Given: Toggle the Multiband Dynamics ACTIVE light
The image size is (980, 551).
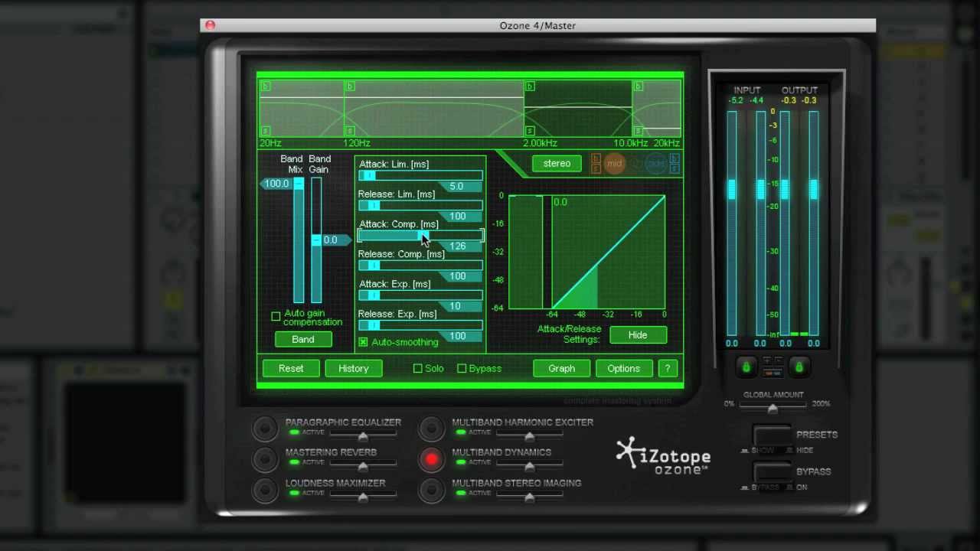Looking at the screenshot, I should pos(460,462).
